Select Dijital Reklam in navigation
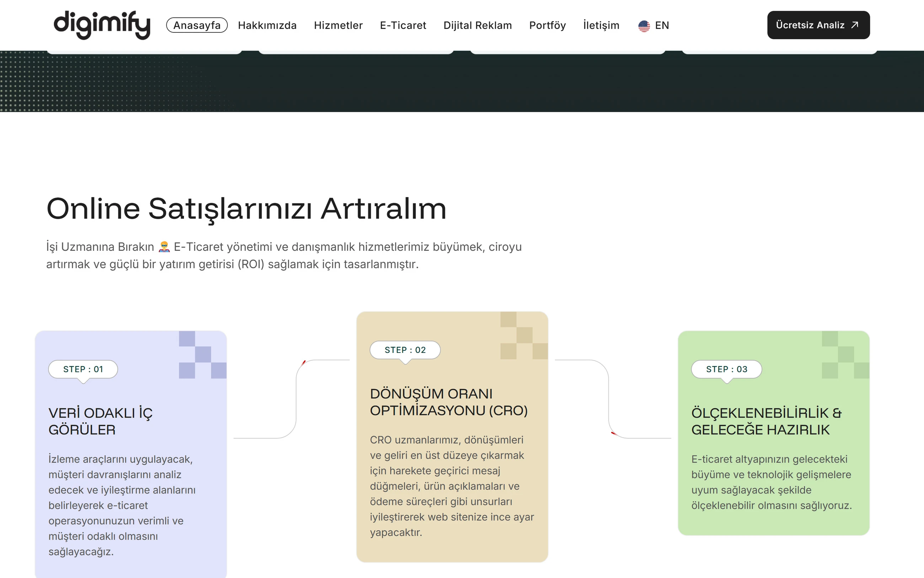924x578 pixels. click(478, 25)
